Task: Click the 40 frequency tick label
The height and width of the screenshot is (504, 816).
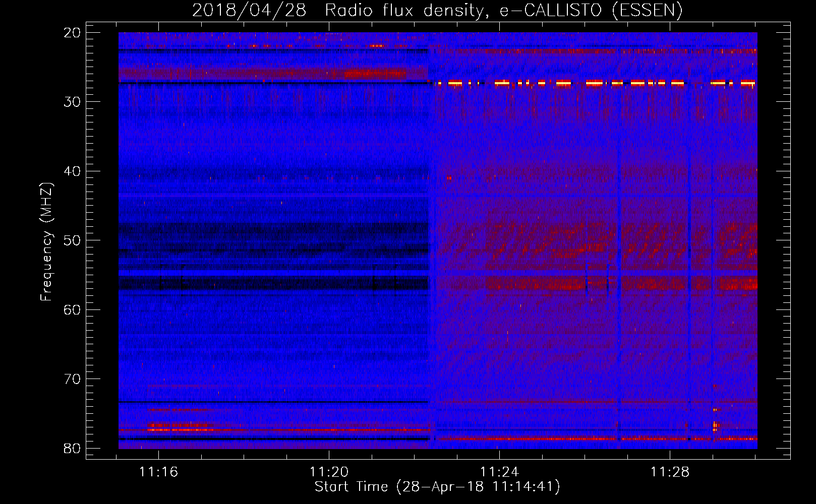Action: (72, 171)
